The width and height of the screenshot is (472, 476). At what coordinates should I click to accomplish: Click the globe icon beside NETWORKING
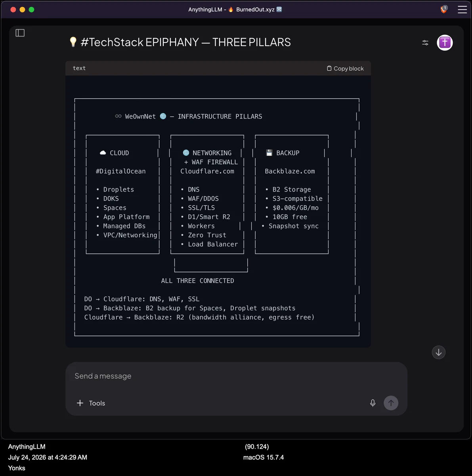pos(186,153)
